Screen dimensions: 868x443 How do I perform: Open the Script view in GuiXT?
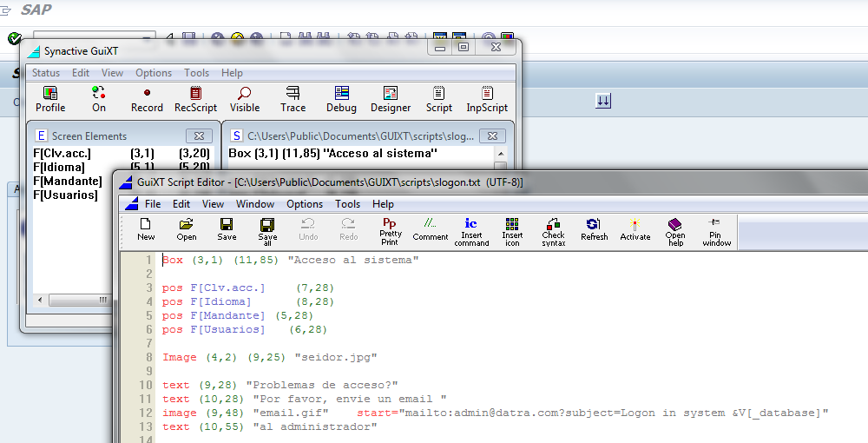pyautogui.click(x=439, y=100)
